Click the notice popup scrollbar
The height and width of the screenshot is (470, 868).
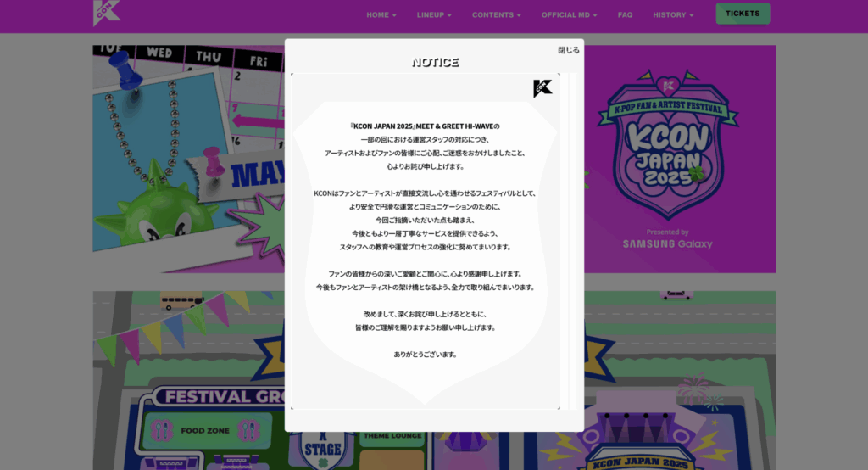573,241
